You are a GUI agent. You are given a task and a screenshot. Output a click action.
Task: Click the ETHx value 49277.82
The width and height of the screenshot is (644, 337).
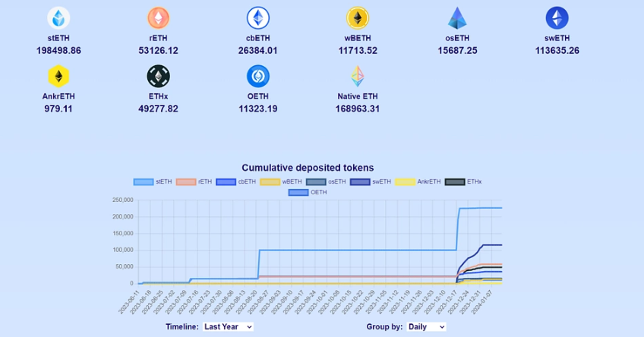(158, 109)
